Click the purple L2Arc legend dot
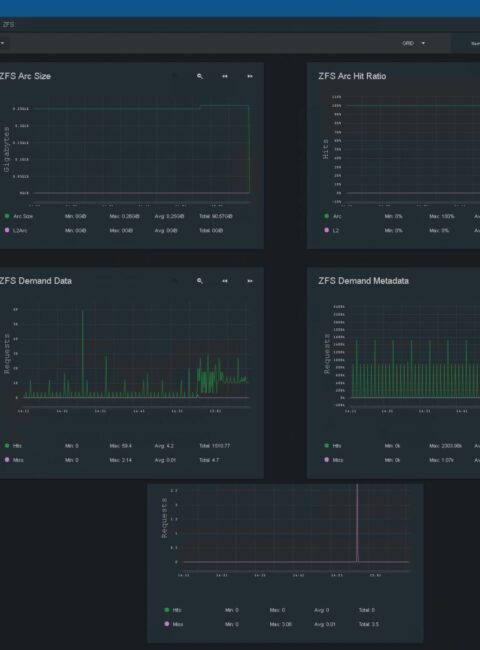The width and height of the screenshot is (480, 650). click(7, 230)
